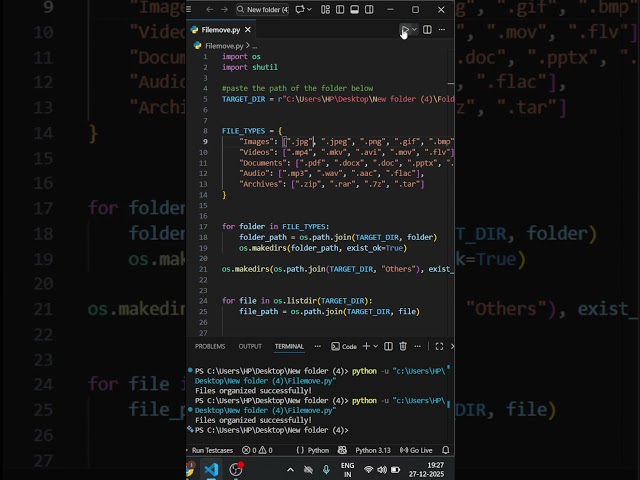Select the Filemove.py editor tab

tap(221, 30)
